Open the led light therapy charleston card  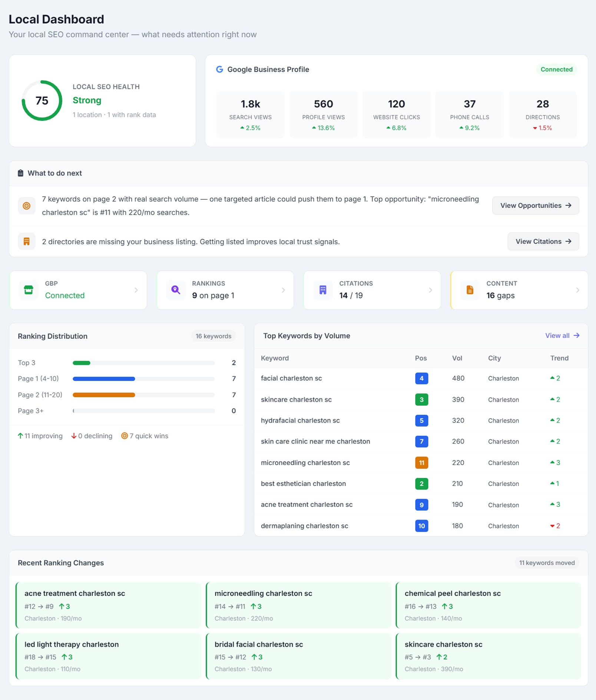coord(108,656)
